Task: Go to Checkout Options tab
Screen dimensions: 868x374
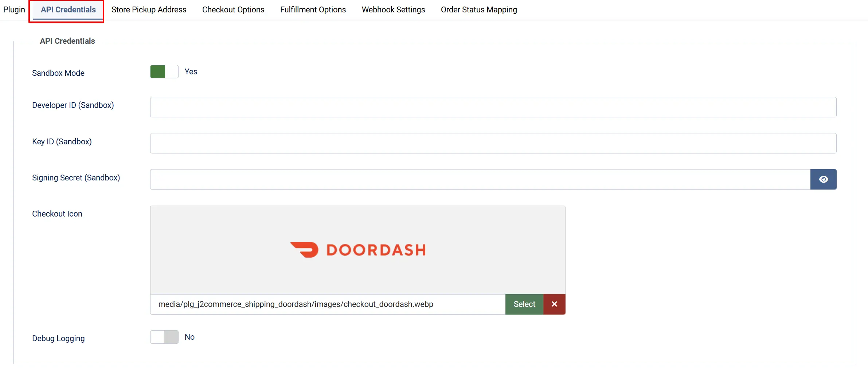Action: tap(233, 10)
